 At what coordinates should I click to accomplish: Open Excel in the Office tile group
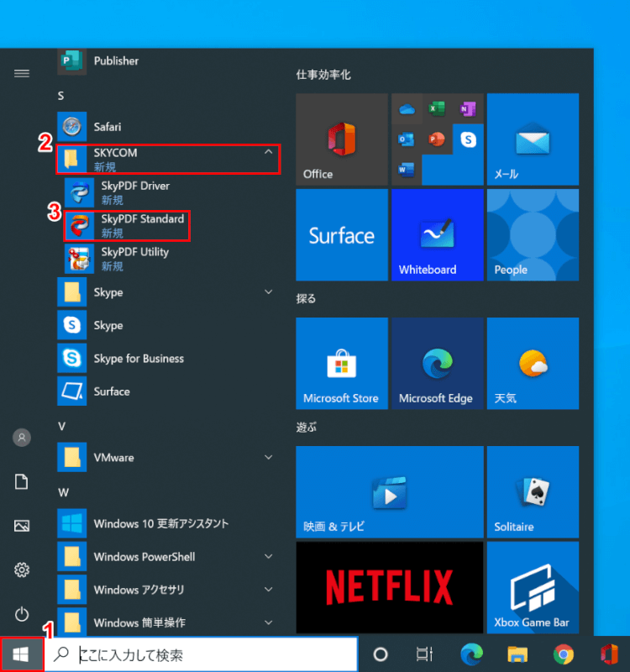(437, 109)
